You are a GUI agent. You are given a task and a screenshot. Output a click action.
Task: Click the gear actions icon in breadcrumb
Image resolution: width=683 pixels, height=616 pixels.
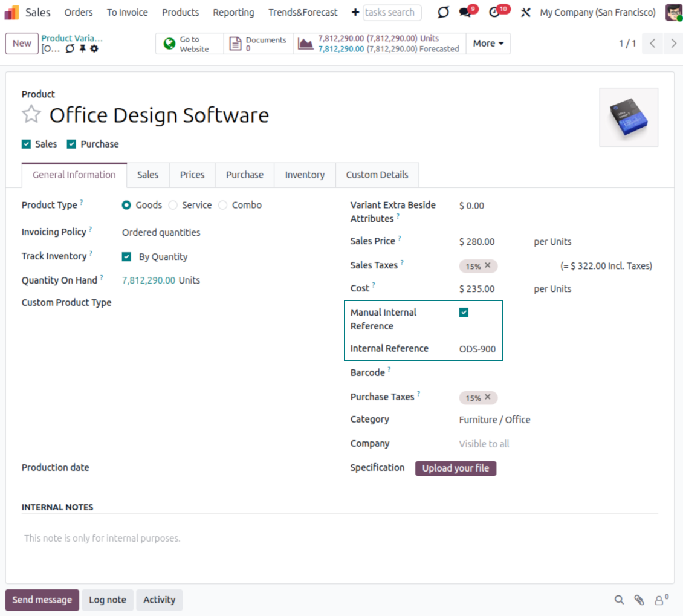pos(94,49)
